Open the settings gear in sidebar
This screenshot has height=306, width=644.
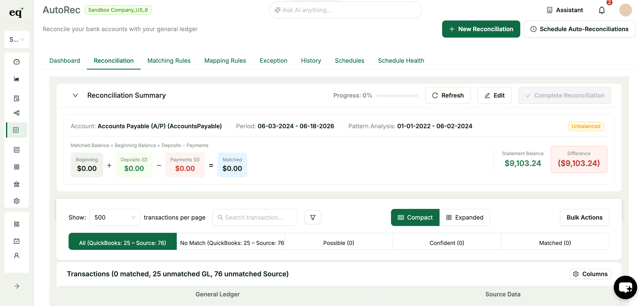pyautogui.click(x=16, y=201)
